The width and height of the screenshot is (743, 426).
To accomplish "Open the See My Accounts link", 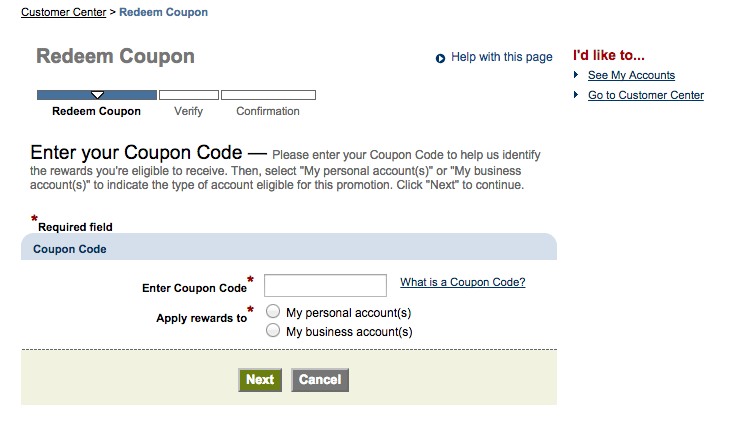I will (x=631, y=75).
